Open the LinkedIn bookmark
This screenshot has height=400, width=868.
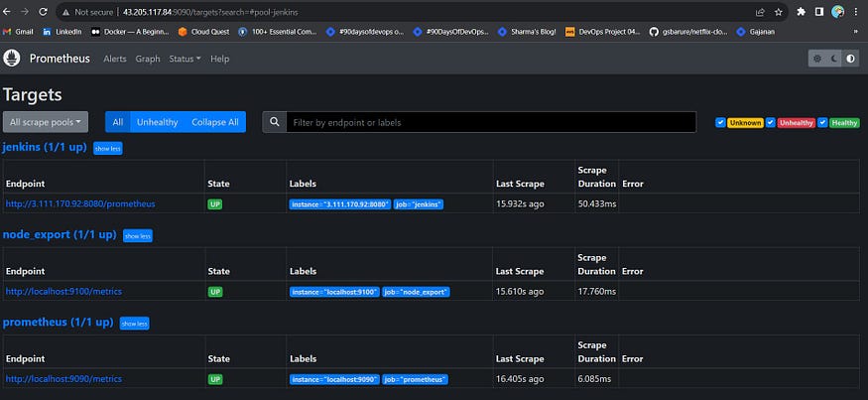click(62, 32)
